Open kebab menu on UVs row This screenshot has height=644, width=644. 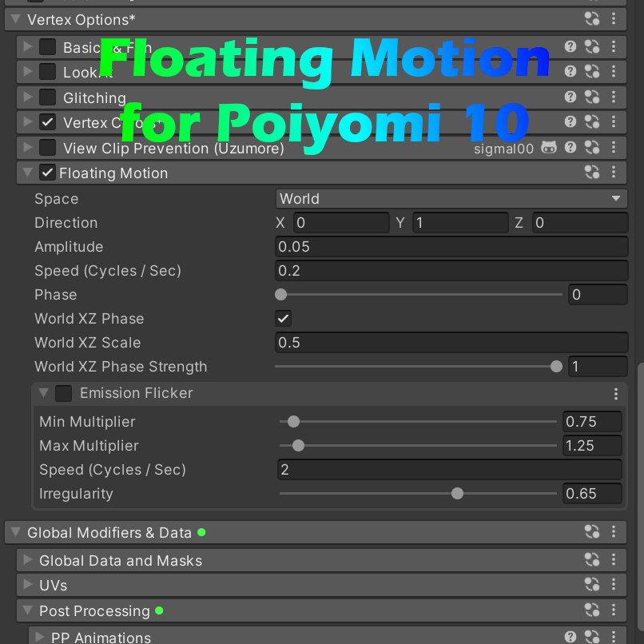(x=613, y=585)
